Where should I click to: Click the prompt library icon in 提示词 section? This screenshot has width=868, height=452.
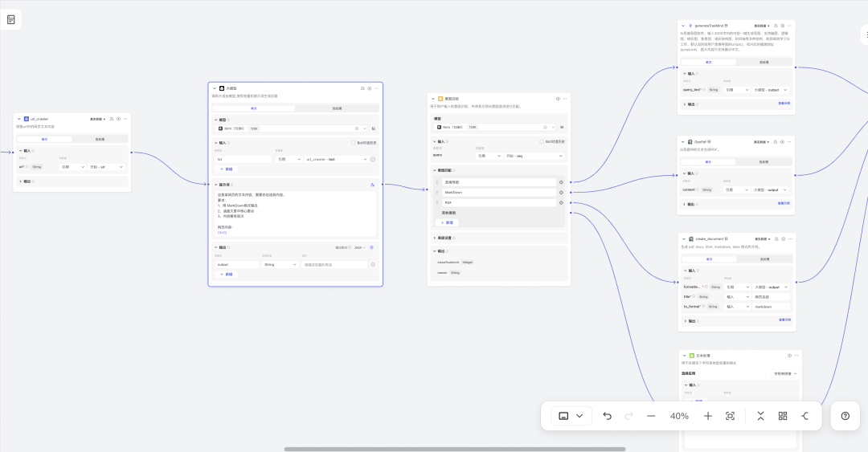(373, 185)
